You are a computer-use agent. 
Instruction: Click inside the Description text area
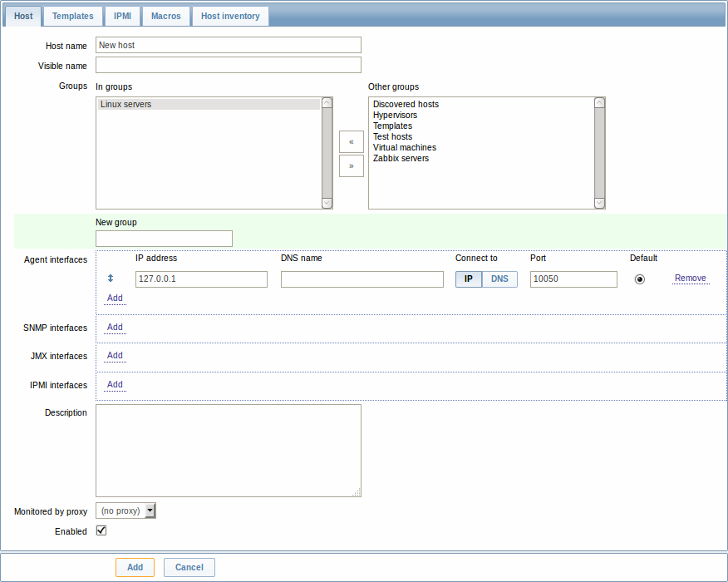point(229,451)
